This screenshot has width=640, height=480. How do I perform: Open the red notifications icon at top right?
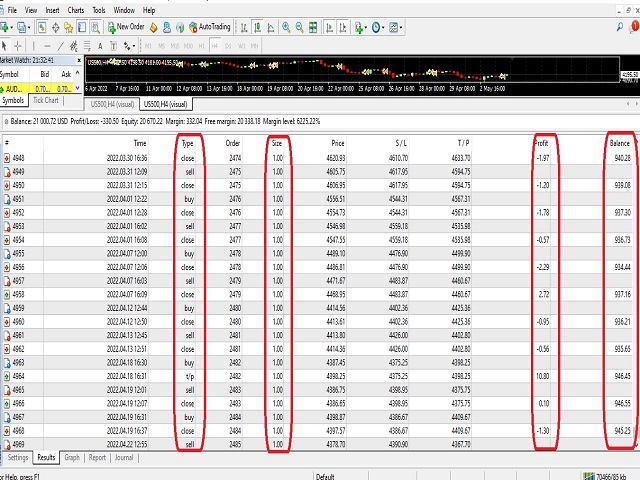[x=634, y=27]
